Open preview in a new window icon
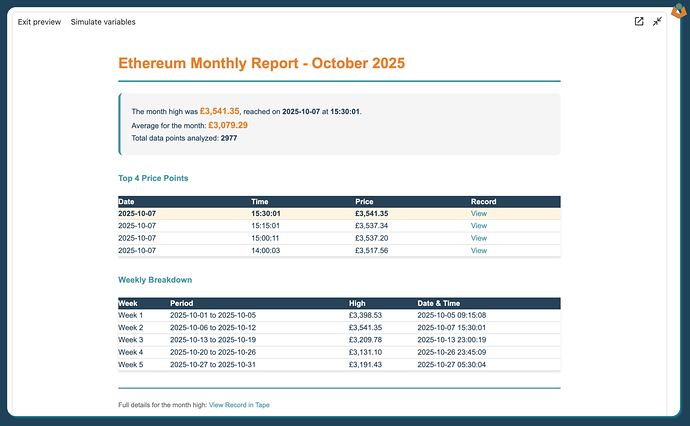Screen dimensions: 690x426 639,22
